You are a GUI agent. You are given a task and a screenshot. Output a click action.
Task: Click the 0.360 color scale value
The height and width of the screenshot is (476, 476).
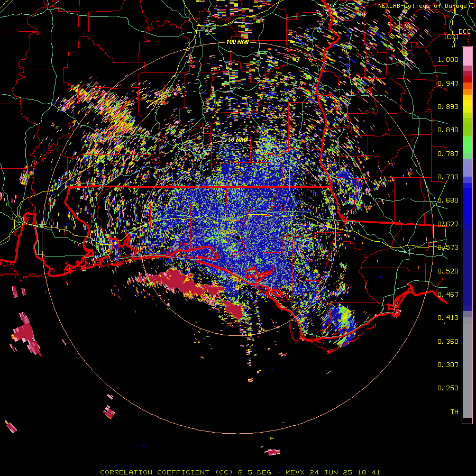[x=448, y=342]
